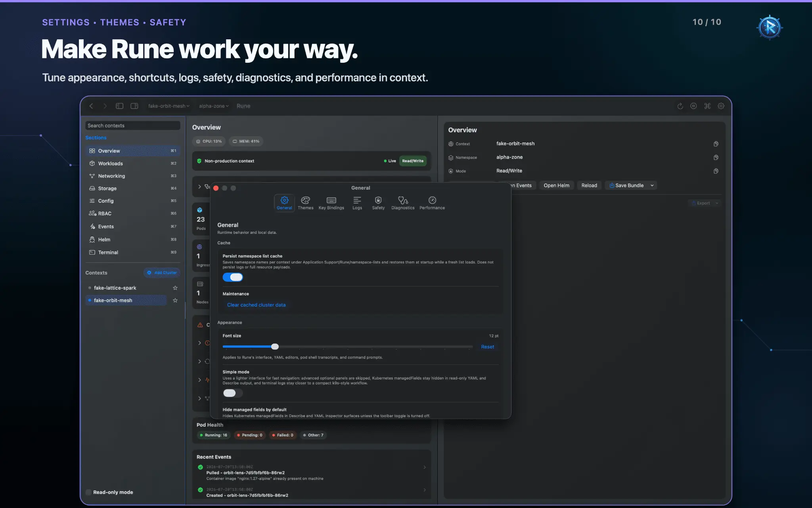Open the Logs settings tab
The height and width of the screenshot is (508, 812).
point(357,203)
